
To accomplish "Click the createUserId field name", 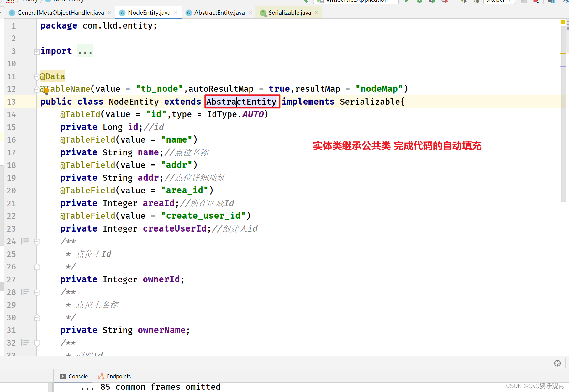I will 175,229.
